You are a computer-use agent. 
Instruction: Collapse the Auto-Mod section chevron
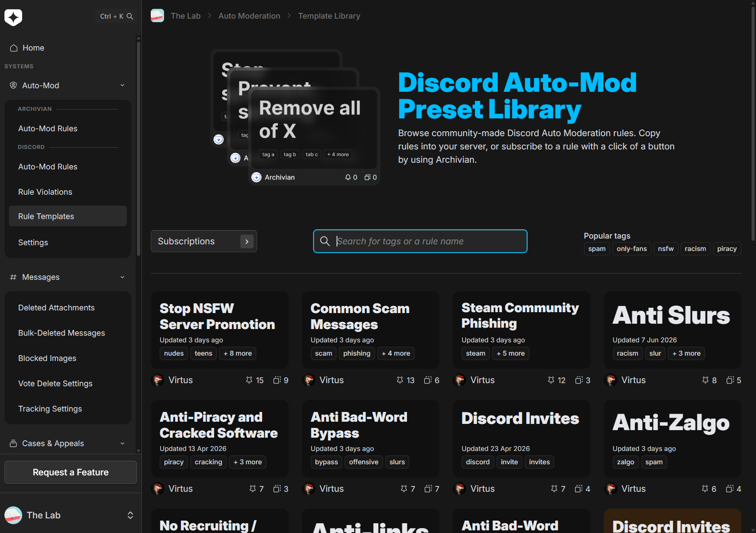tap(122, 85)
